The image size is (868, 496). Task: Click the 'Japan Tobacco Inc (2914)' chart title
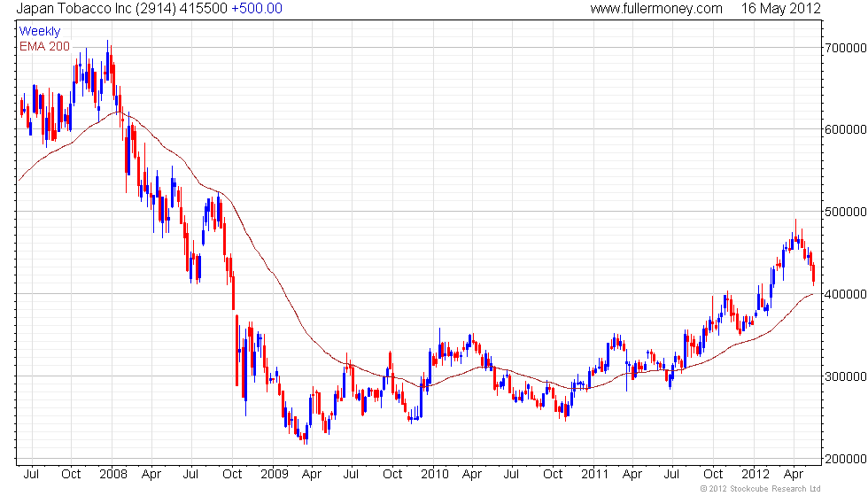tap(96, 8)
